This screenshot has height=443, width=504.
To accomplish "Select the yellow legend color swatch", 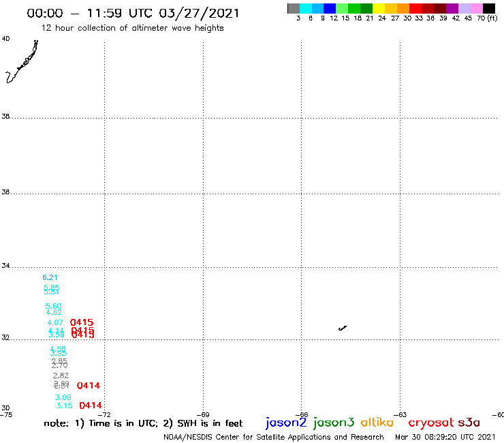I will pyautogui.click(x=379, y=8).
